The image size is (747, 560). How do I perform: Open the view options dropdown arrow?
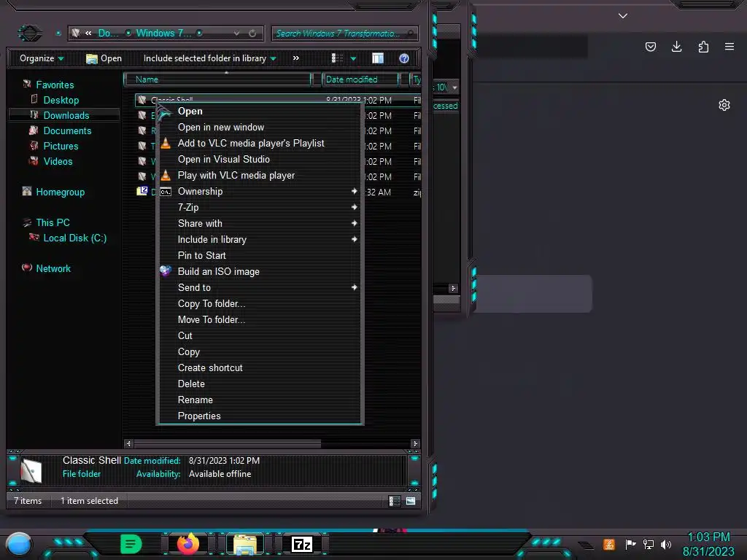(354, 58)
